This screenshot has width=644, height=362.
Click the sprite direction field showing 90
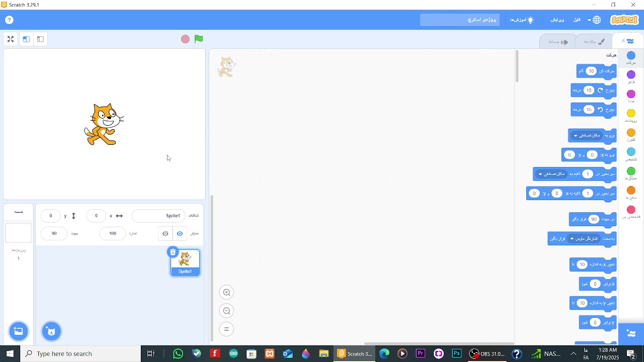tap(54, 233)
